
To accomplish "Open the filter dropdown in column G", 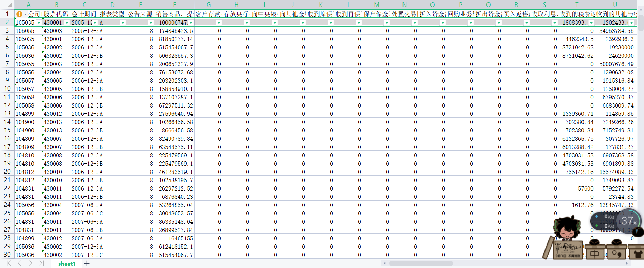I will (219, 23).
